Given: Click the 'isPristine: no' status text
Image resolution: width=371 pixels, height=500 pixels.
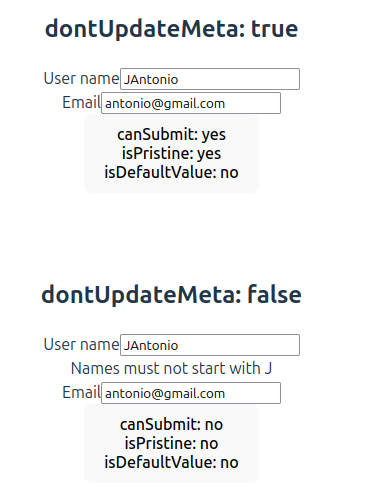Looking at the screenshot, I should pos(171,444).
